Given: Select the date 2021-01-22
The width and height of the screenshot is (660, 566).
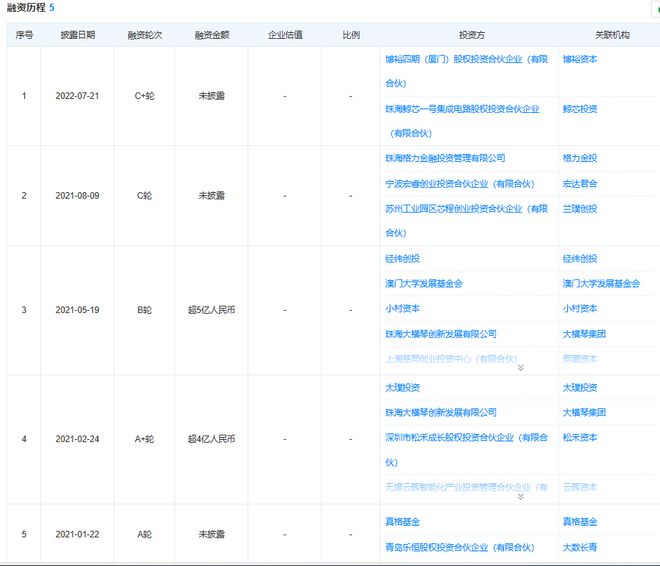Looking at the screenshot, I should [77, 534].
